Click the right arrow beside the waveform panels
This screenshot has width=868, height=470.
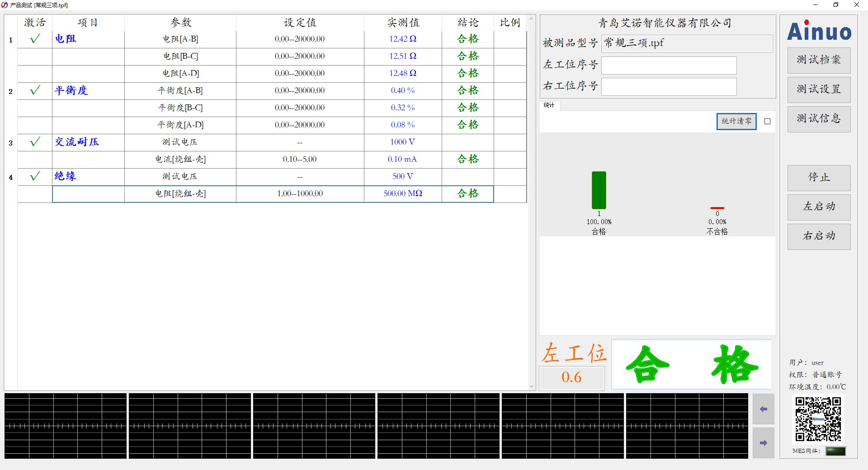pos(764,443)
